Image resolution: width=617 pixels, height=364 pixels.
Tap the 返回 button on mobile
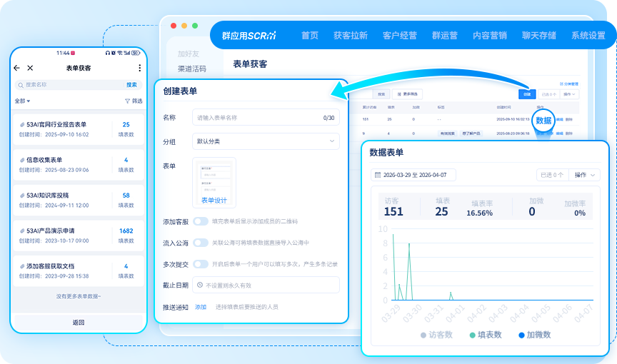coord(79,323)
